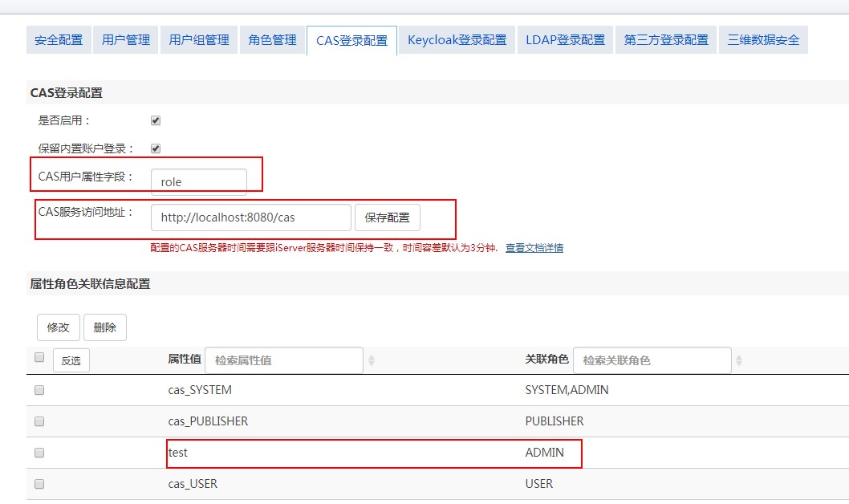Switch to the 用户管理 tab
The image size is (849, 504).
(x=126, y=40)
